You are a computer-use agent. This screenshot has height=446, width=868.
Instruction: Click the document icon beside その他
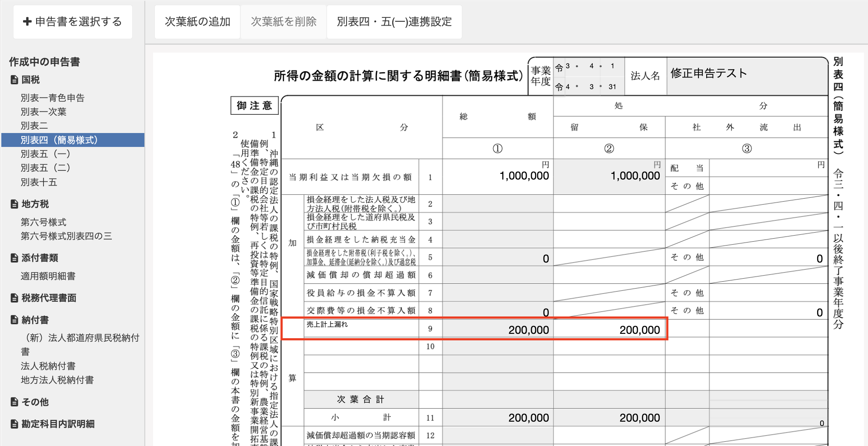[x=14, y=402]
